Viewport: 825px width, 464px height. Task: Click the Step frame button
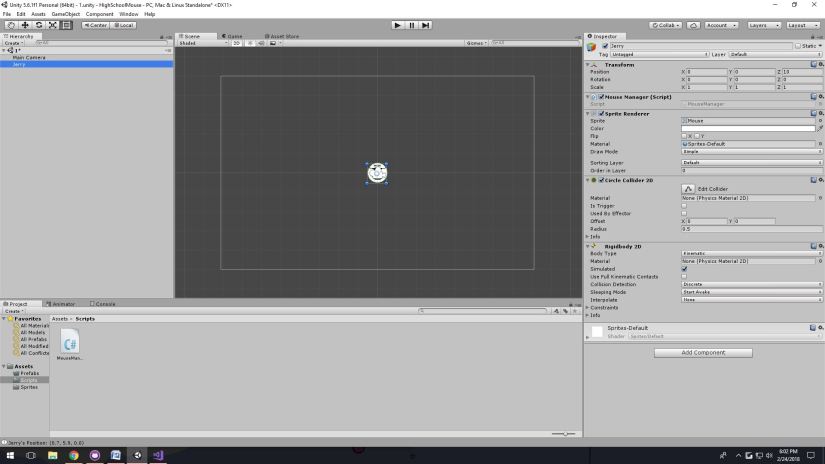click(425, 25)
